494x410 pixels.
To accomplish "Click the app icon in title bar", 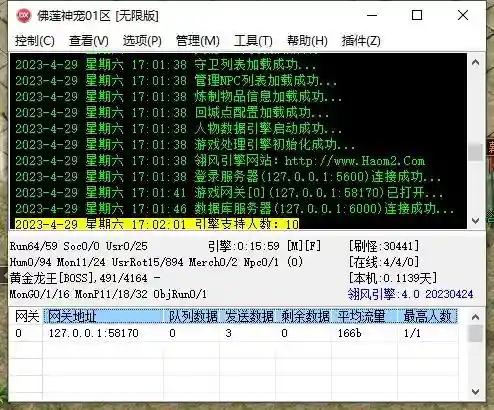I will click(24, 15).
